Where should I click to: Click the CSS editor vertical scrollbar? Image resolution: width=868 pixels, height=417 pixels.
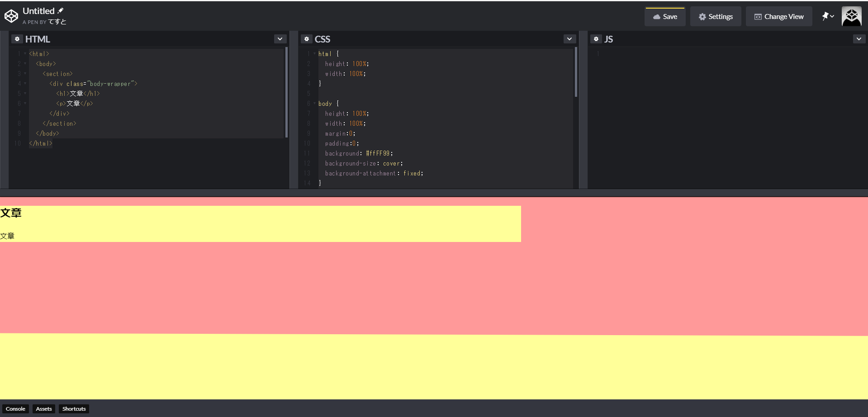(x=576, y=72)
